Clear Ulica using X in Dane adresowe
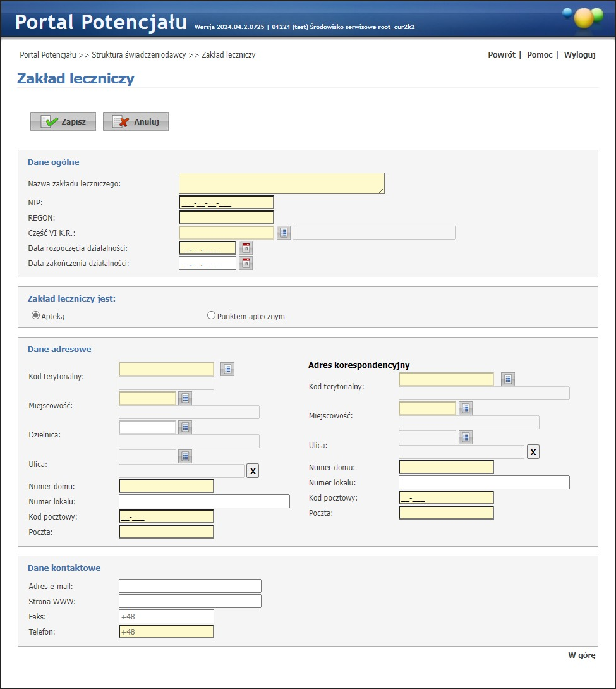This screenshot has width=616, height=689. (253, 471)
